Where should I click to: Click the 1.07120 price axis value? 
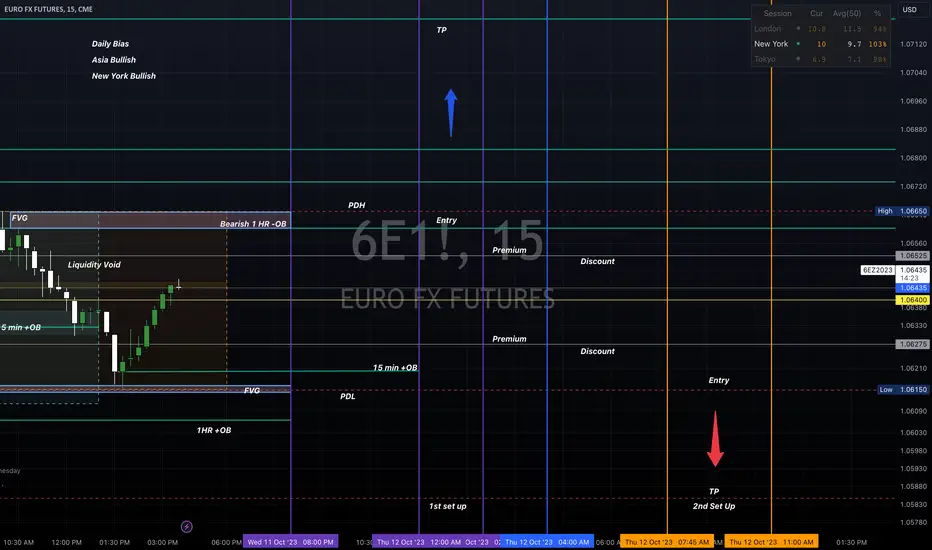[914, 45]
